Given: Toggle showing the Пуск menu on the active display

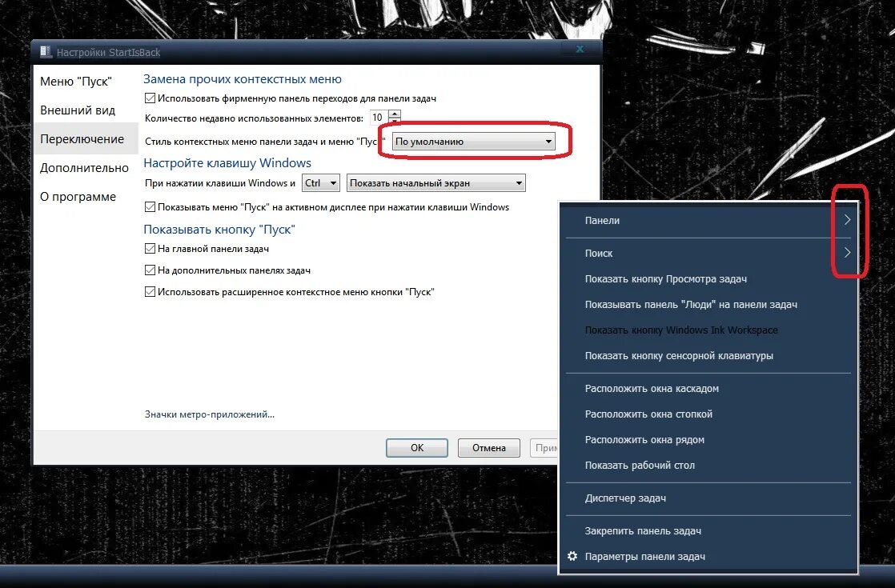Looking at the screenshot, I should click(151, 207).
